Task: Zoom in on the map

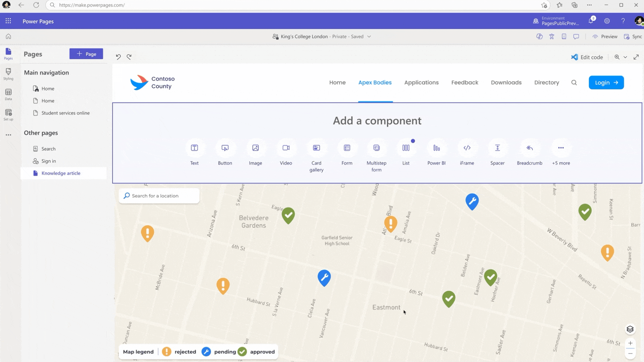Action: coord(630,343)
